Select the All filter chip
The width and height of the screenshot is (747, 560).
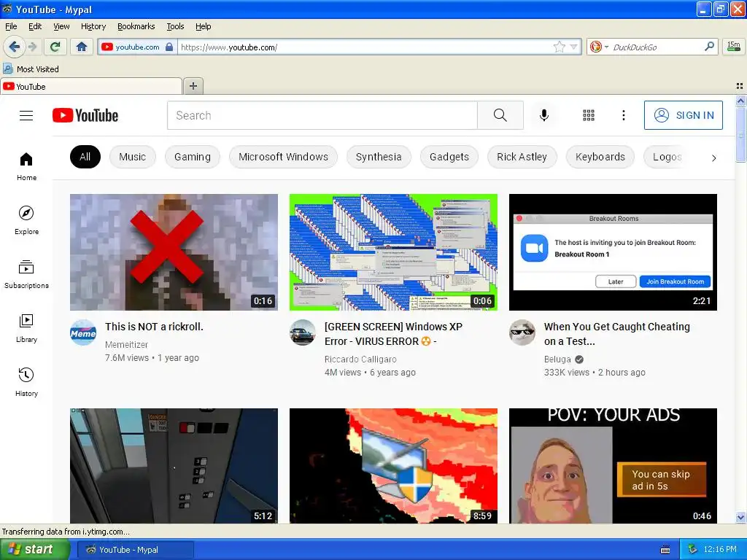click(x=85, y=157)
